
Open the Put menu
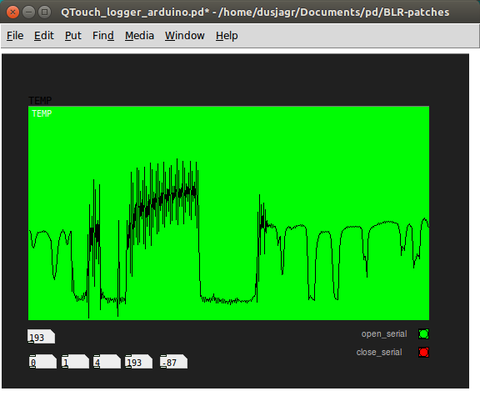73,35
